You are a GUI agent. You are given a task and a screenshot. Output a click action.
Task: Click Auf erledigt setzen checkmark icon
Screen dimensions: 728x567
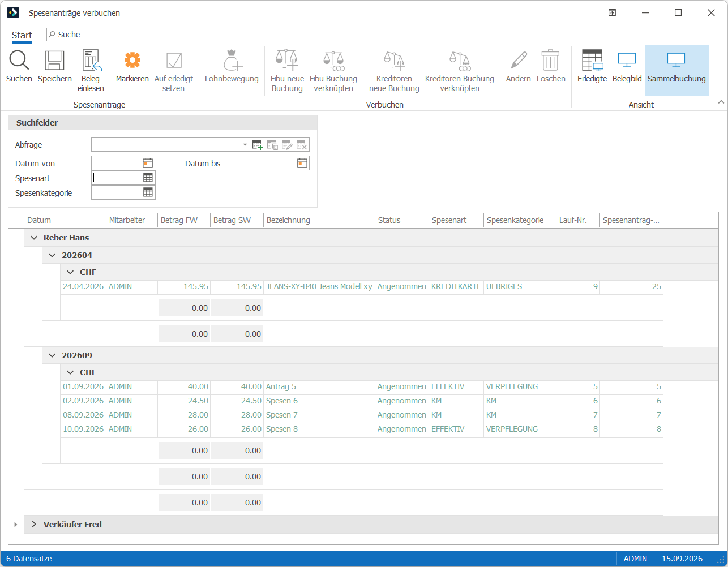pyautogui.click(x=173, y=60)
